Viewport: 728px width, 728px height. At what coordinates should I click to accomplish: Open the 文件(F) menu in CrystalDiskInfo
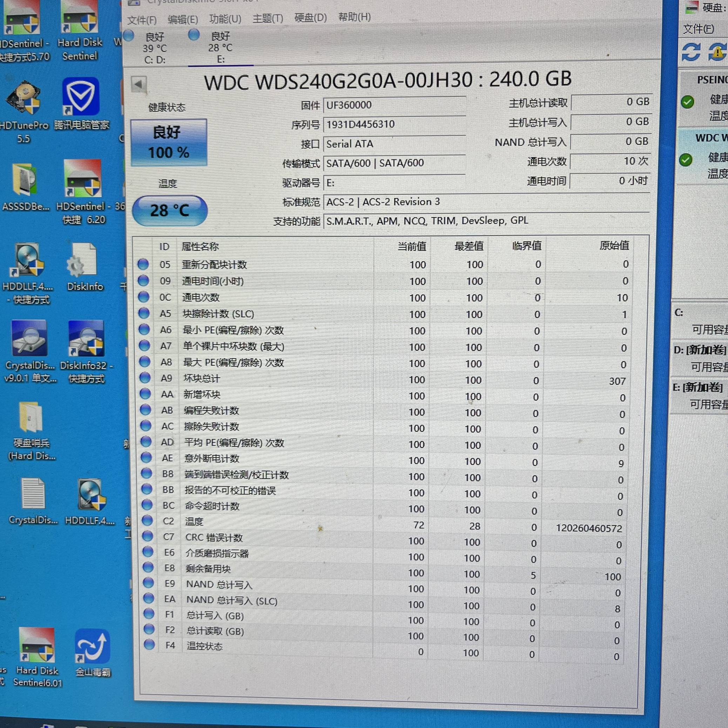point(142,20)
